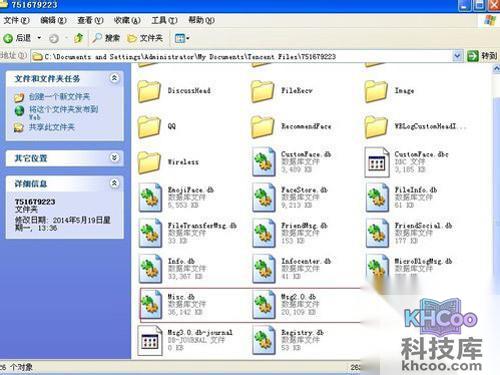Image resolution: width=500 pixels, height=375 pixels.
Task: Select the FriendMsg.db file icon
Action: click(x=264, y=233)
